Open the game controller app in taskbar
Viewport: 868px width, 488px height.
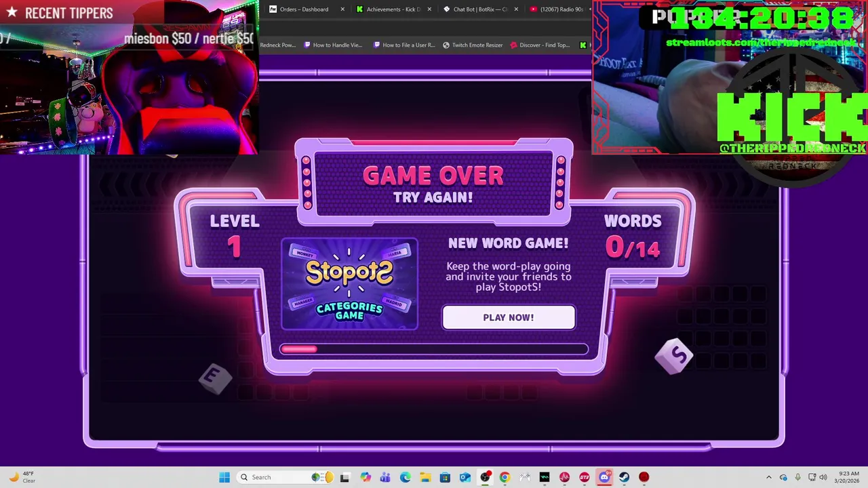pos(525,477)
